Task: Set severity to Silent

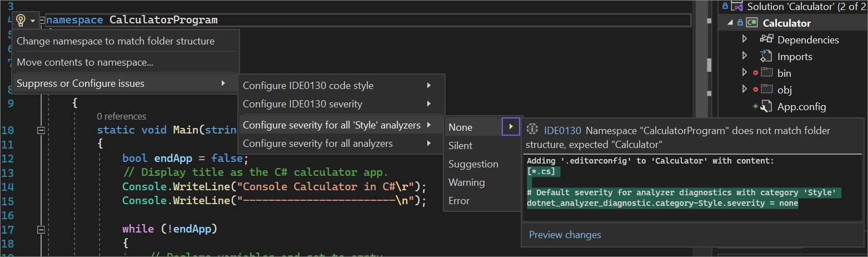Action: [x=460, y=146]
